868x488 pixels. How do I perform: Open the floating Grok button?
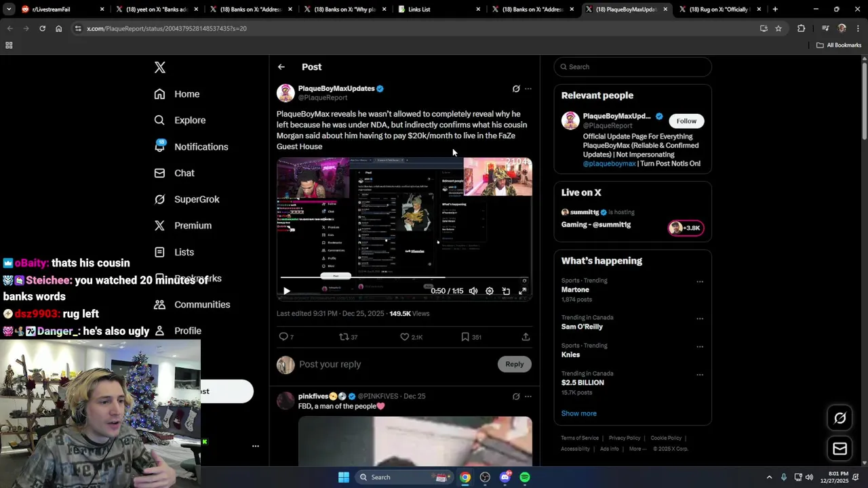tap(840, 418)
